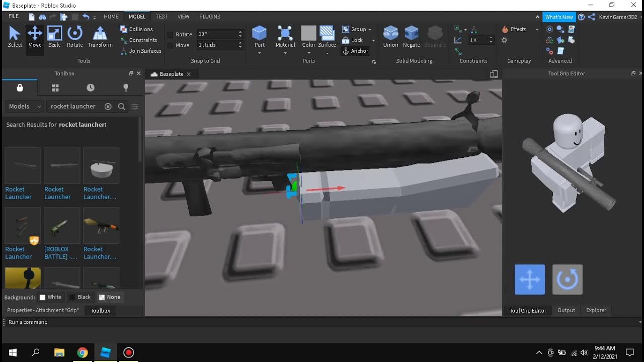Clear the rocket launcher search text
Image resolution: width=644 pixels, height=362 pixels.
pos(108,106)
